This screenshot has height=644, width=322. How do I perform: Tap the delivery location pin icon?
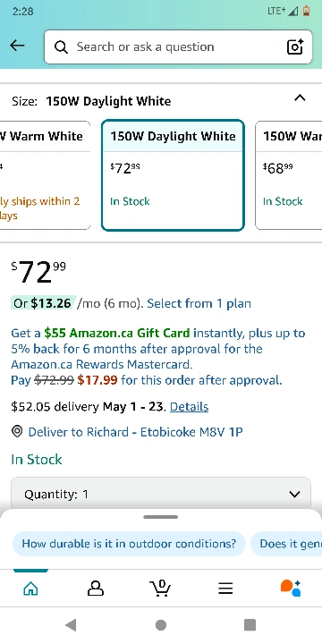click(x=17, y=432)
